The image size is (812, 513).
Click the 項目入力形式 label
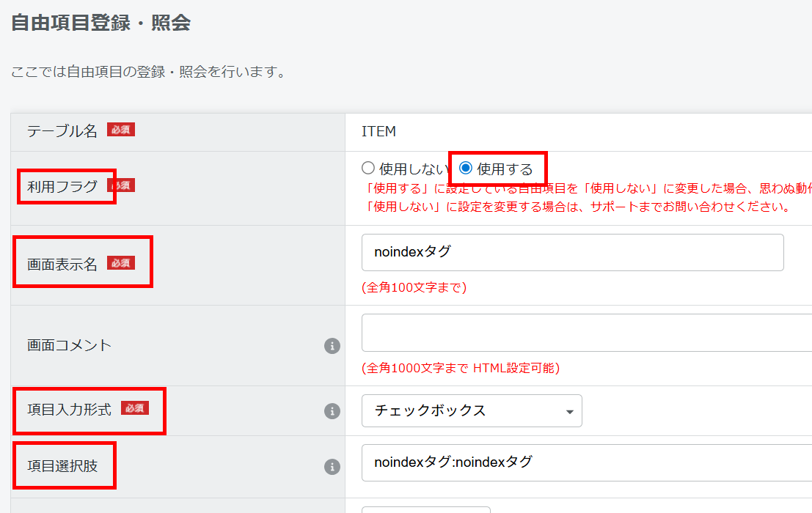(70, 410)
